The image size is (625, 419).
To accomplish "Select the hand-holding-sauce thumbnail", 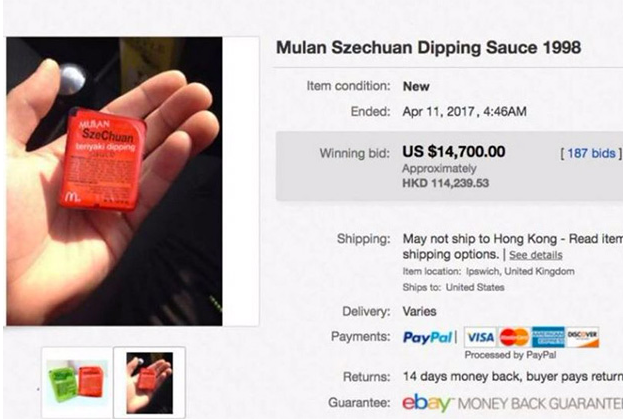I will tap(149, 381).
